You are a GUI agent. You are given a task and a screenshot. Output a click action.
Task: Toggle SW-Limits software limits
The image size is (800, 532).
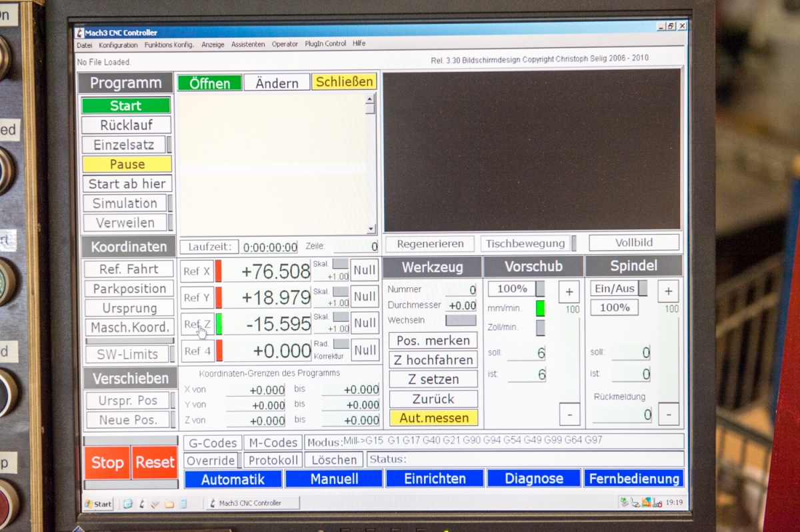127,354
